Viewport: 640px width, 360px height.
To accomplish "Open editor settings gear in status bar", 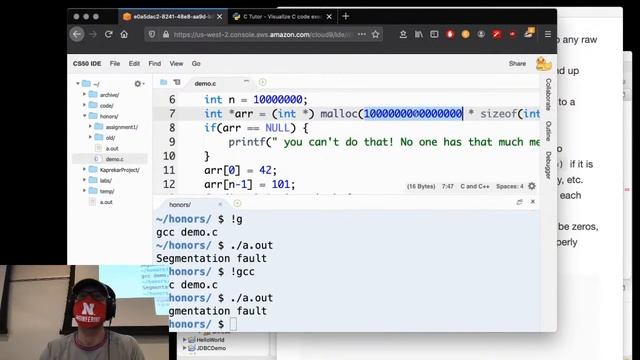I will pos(532,186).
